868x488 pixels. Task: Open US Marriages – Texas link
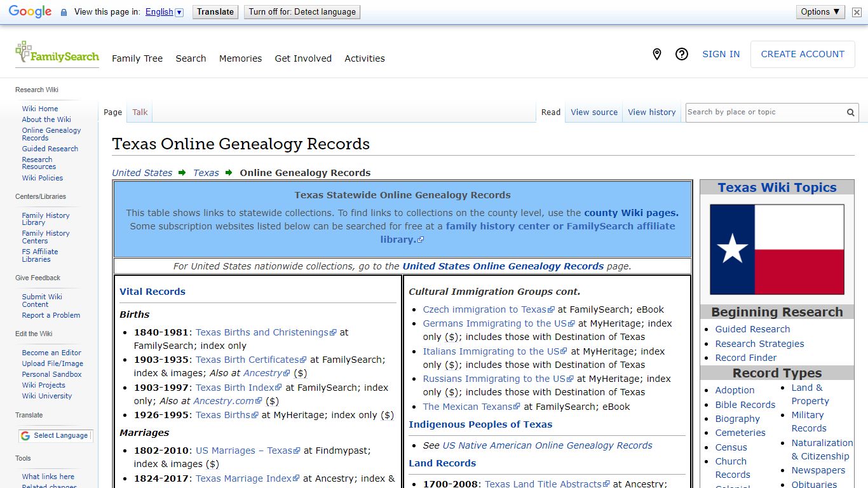[x=248, y=451]
